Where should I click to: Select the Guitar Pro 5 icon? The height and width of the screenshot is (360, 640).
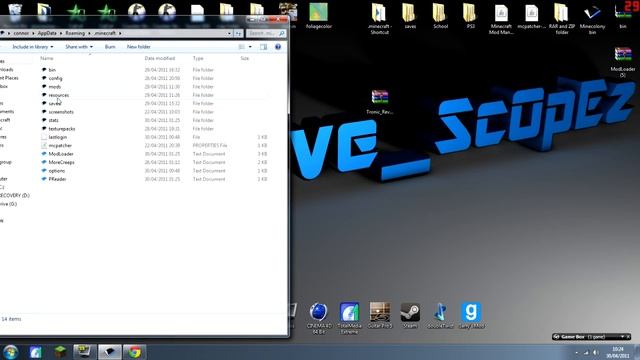[x=380, y=315]
